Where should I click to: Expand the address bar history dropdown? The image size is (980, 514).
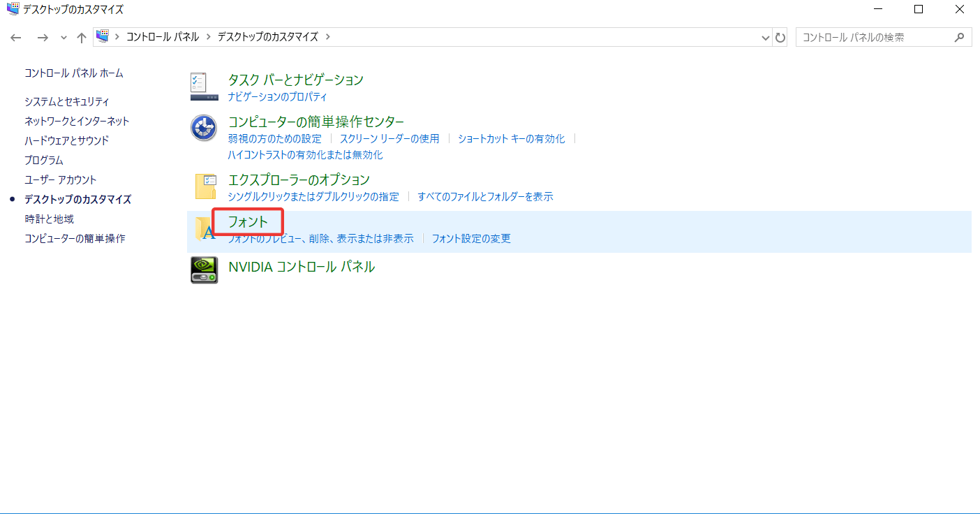765,38
